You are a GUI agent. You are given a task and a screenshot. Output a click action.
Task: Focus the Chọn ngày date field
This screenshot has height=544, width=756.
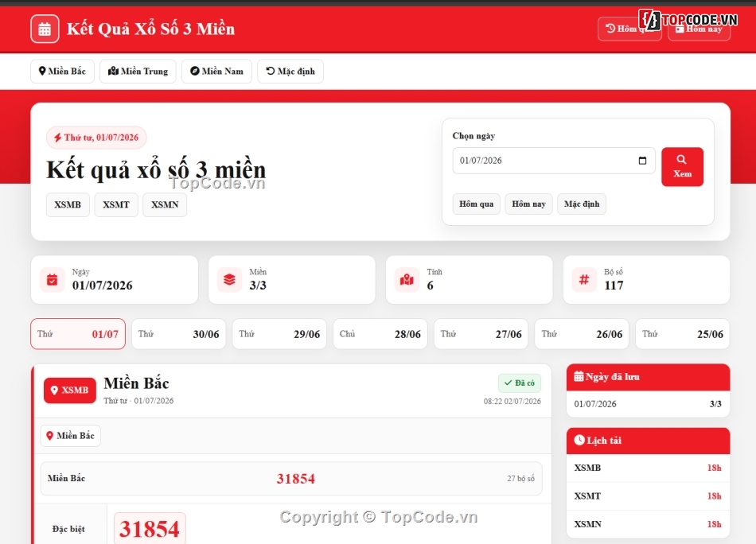pyautogui.click(x=554, y=161)
